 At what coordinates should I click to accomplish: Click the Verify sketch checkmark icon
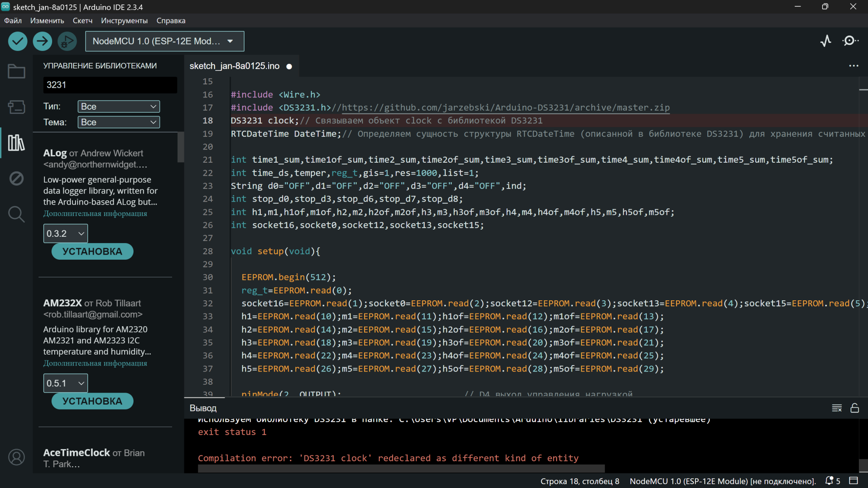click(18, 41)
